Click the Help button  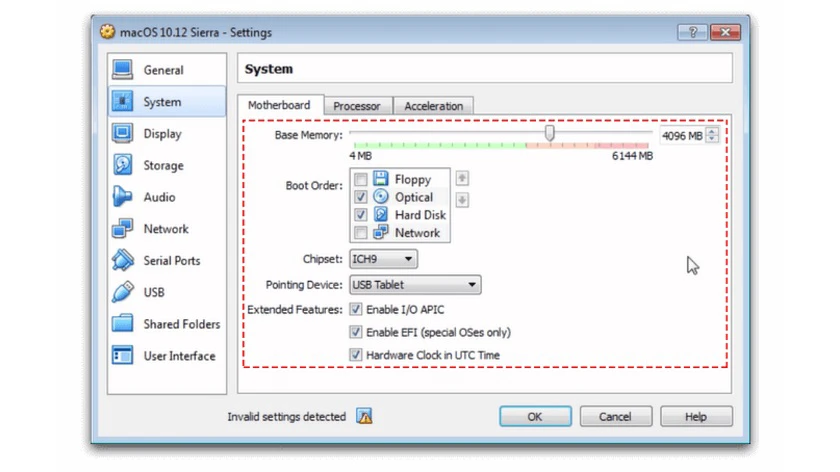(x=696, y=416)
